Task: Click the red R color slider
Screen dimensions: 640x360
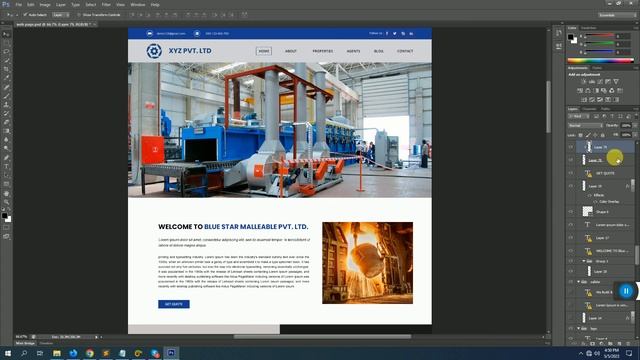Action: pyautogui.click(x=600, y=36)
